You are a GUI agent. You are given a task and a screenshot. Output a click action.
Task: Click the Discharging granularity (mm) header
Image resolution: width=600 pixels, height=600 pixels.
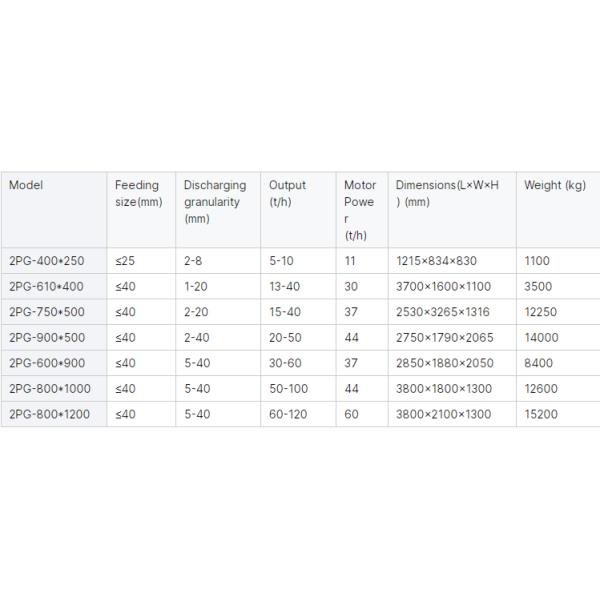[x=212, y=202]
